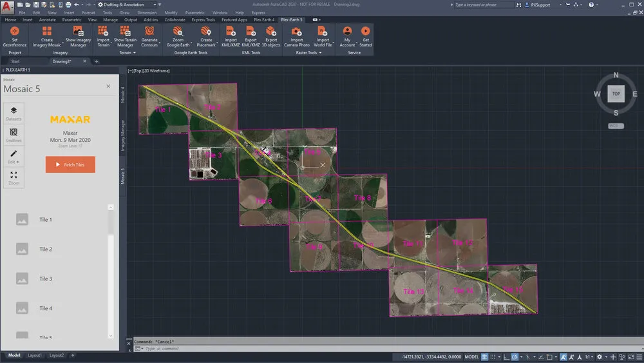Toggle clean screen in status bar
The height and width of the screenshot is (363, 644).
pyautogui.click(x=631, y=357)
